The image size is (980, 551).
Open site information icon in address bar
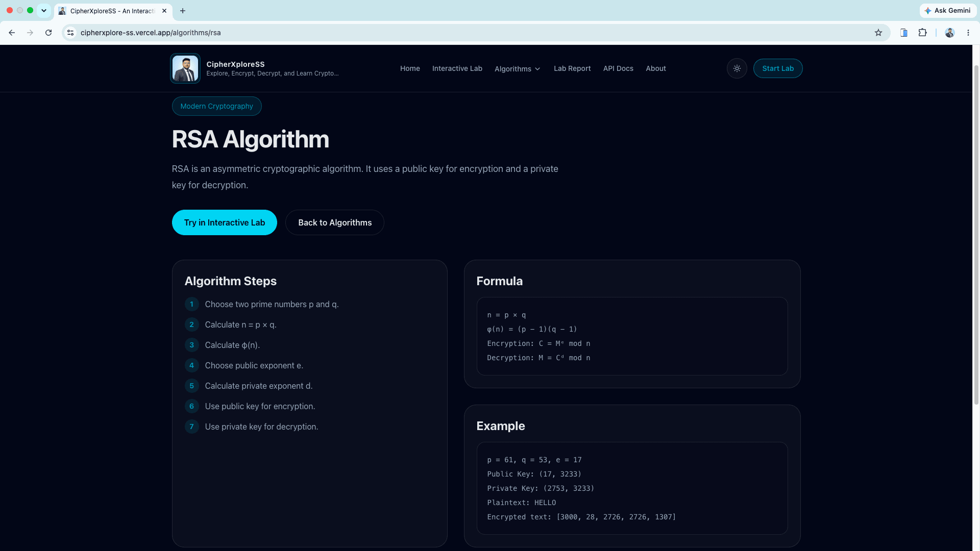click(70, 33)
